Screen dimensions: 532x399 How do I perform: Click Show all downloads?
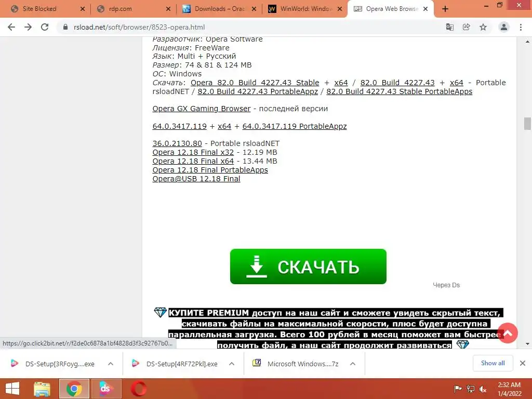tap(493, 363)
